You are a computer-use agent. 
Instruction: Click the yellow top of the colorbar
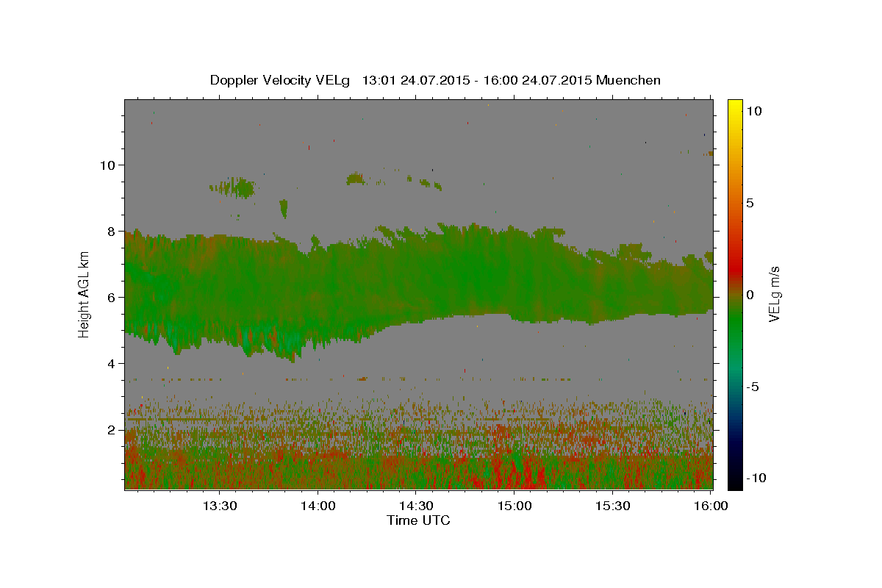(x=734, y=107)
